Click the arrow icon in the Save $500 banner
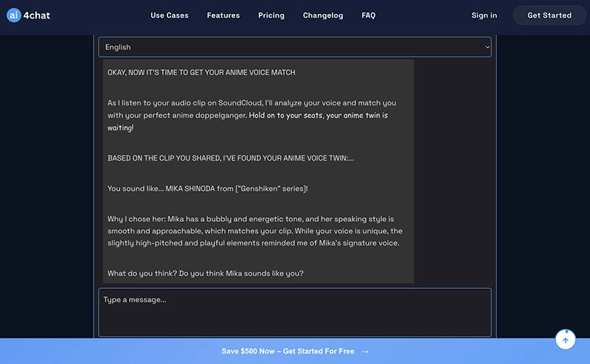 pos(365,351)
